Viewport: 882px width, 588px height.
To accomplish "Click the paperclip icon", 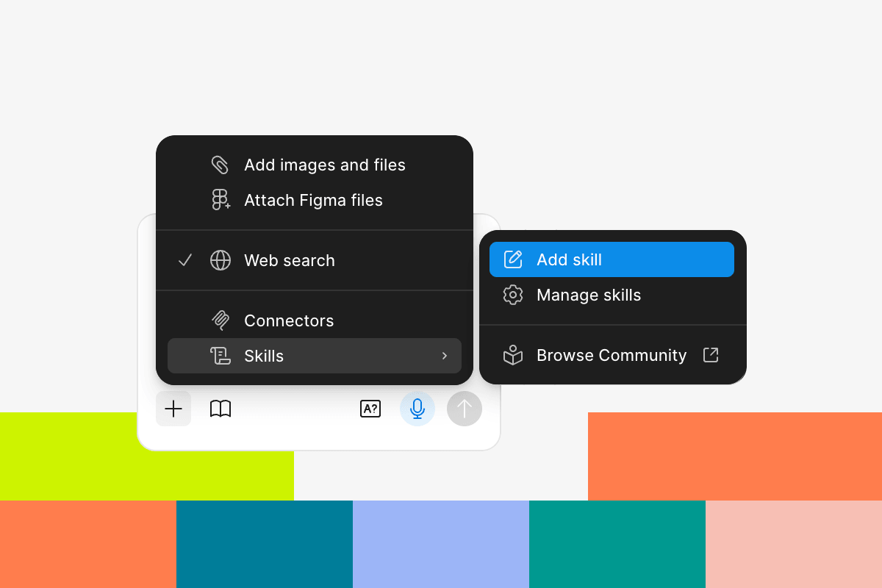I will [x=220, y=165].
